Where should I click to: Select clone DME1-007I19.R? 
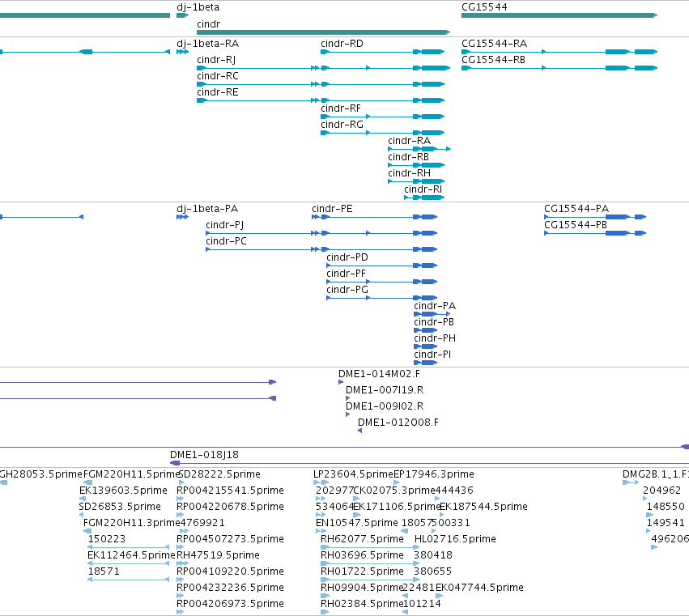click(348, 398)
